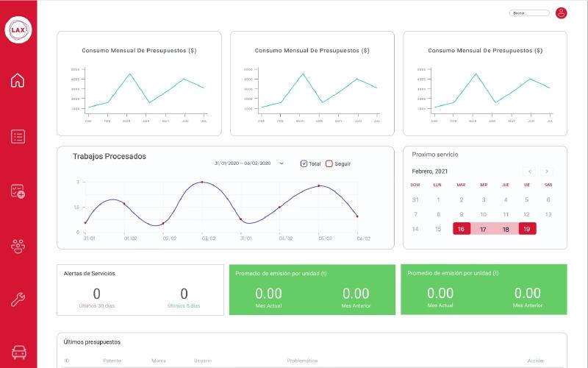The image size is (588, 368).
Task: Expand the date range dropdown
Action: coord(282,163)
